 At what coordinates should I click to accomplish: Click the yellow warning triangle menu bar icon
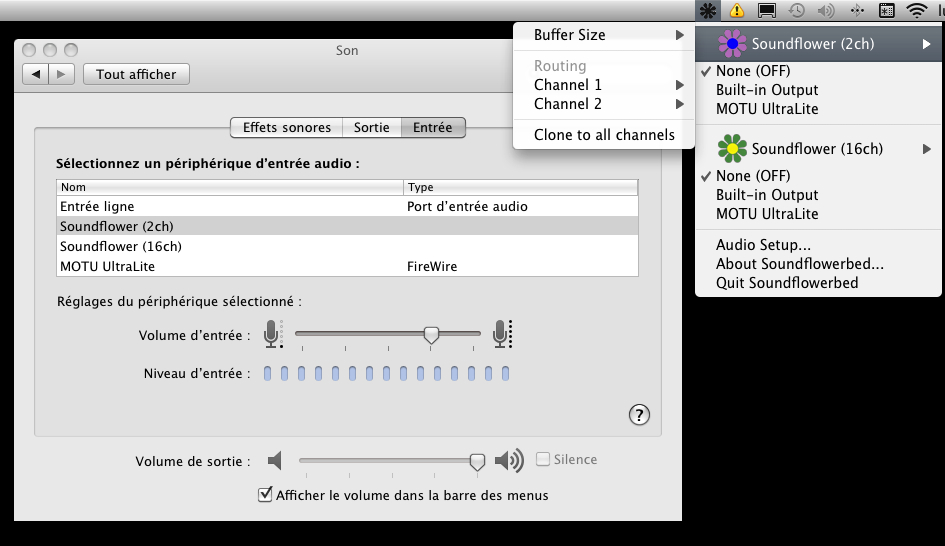(737, 11)
